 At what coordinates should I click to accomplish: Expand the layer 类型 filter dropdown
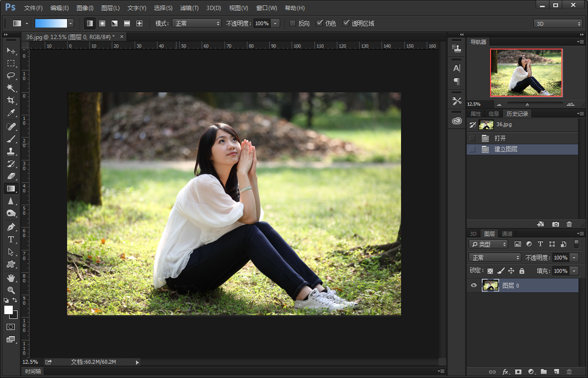(x=489, y=244)
